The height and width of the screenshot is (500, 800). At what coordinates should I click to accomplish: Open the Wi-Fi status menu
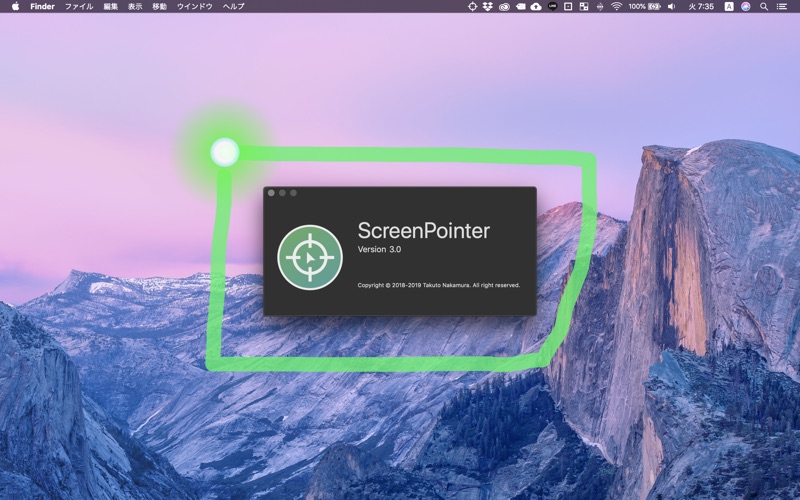click(x=616, y=6)
